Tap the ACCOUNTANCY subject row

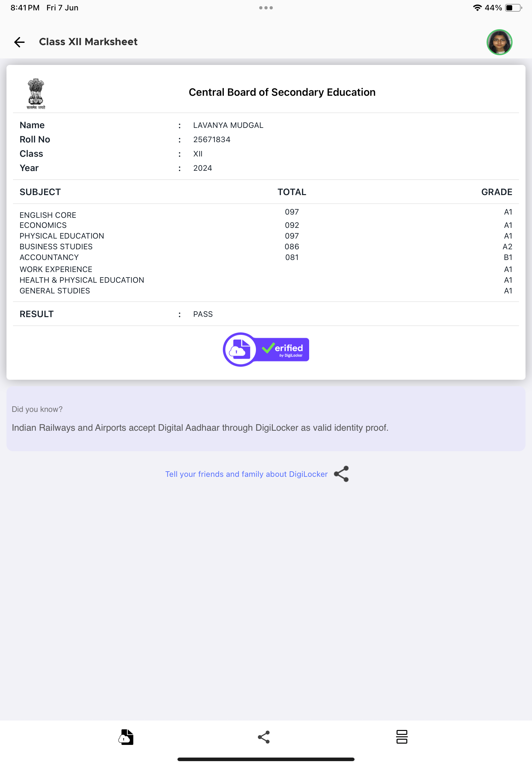(x=266, y=257)
